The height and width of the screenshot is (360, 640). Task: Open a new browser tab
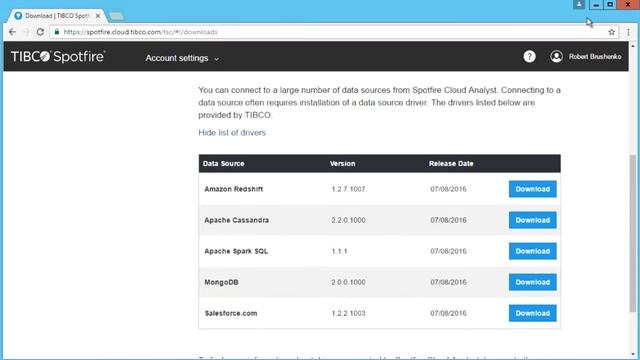(116, 16)
